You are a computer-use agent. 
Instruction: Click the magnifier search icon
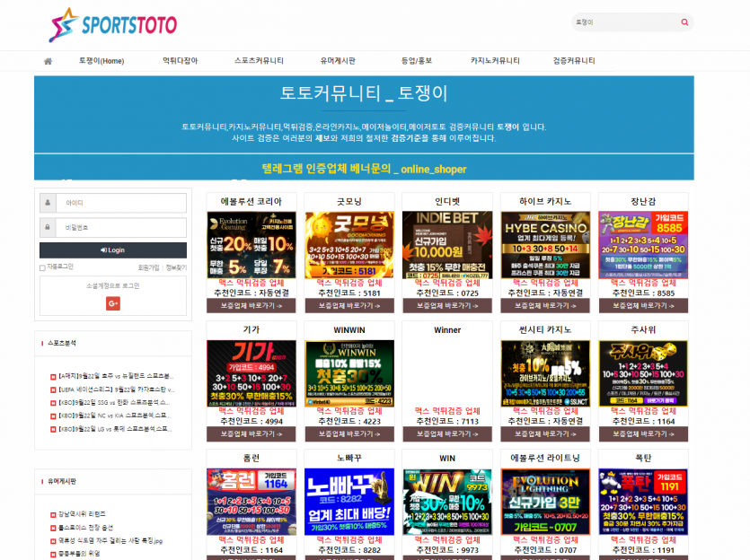coord(684,22)
